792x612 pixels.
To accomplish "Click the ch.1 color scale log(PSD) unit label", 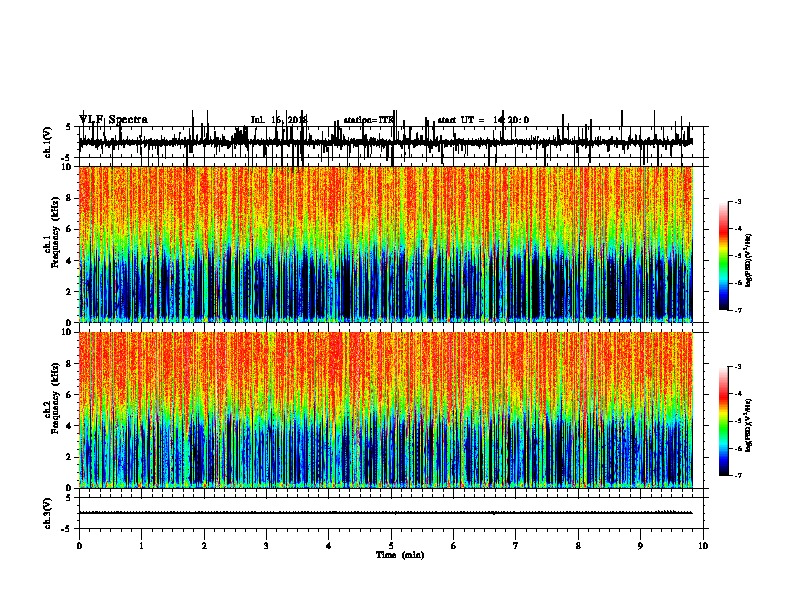I will pos(748,260).
